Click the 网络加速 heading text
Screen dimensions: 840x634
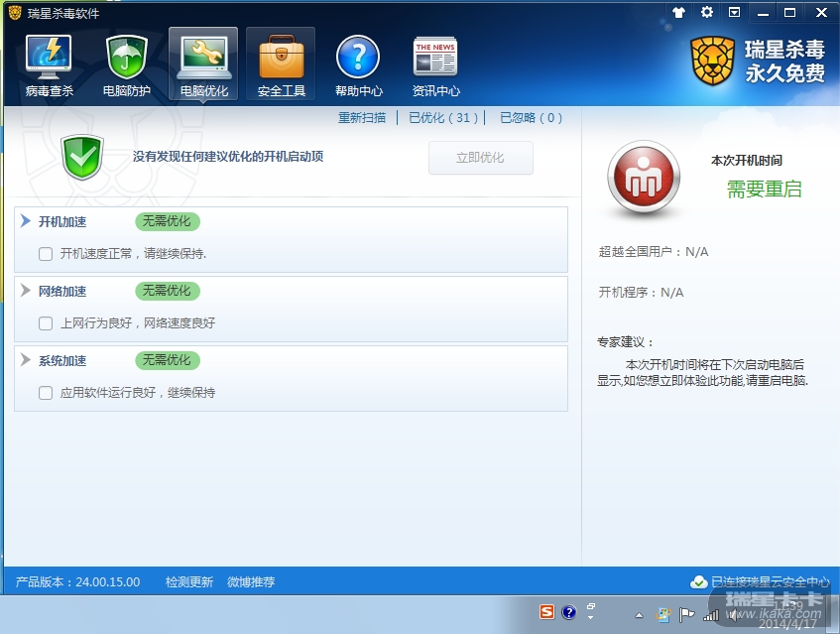click(62, 292)
